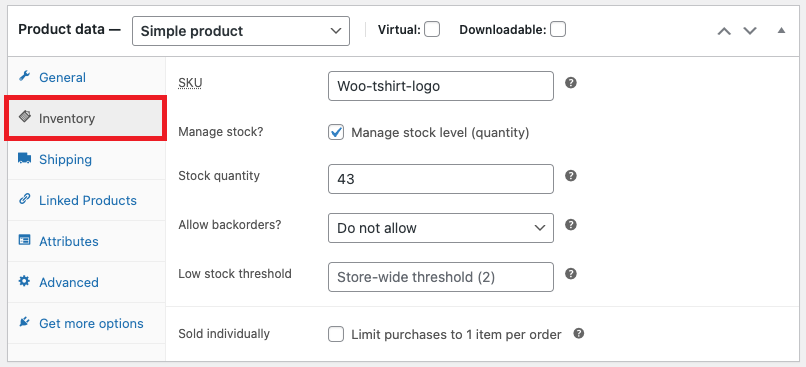This screenshot has width=806, height=367.
Task: Show Sold individually help tooltip icon
Action: click(579, 334)
